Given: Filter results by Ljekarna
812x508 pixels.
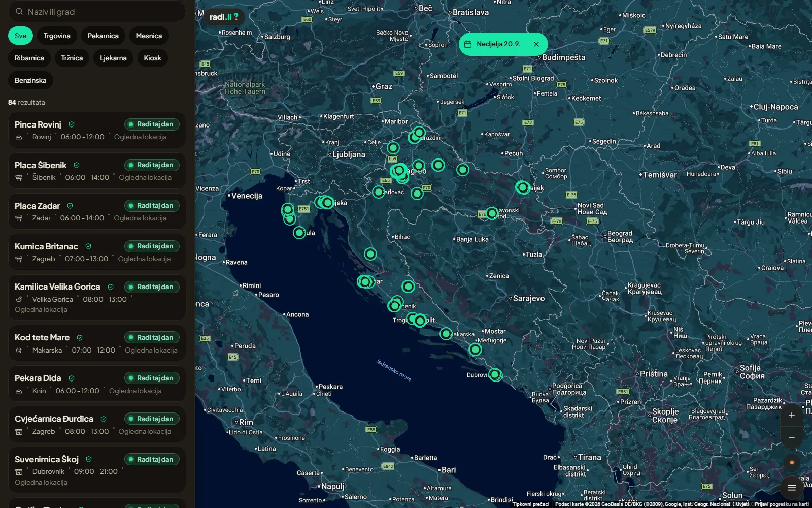Looking at the screenshot, I should click(113, 58).
